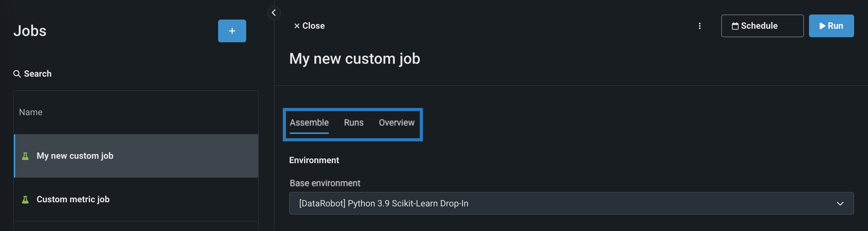The height and width of the screenshot is (231, 868).
Task: Click flask icon beside My new custom job
Action: 25,156
